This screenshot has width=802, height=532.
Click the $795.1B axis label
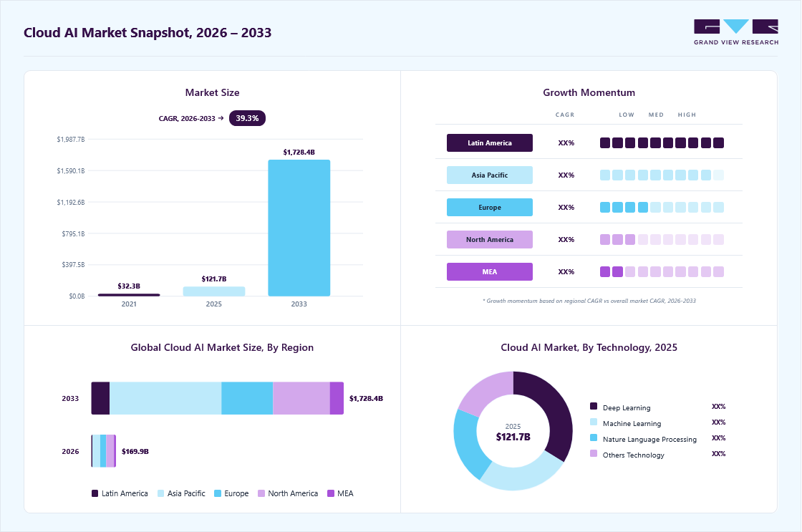[x=73, y=233]
